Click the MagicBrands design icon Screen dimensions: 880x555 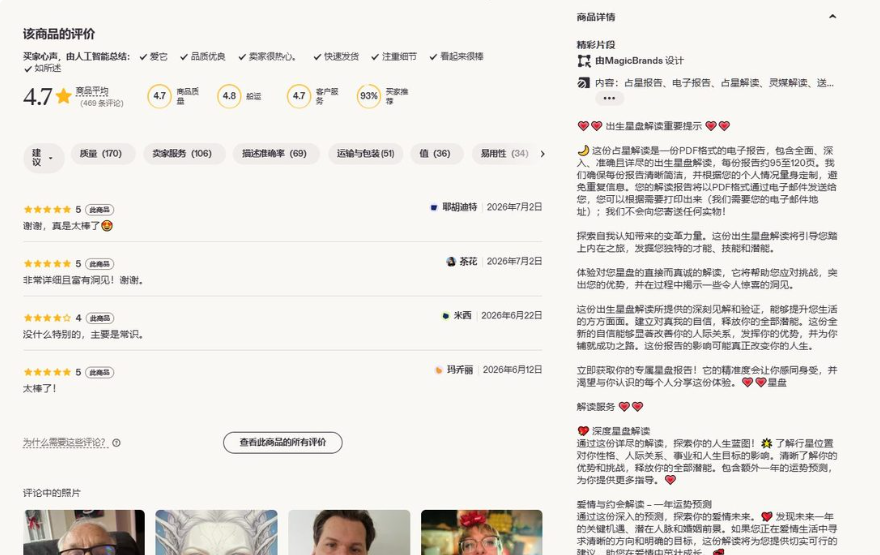pos(584,61)
